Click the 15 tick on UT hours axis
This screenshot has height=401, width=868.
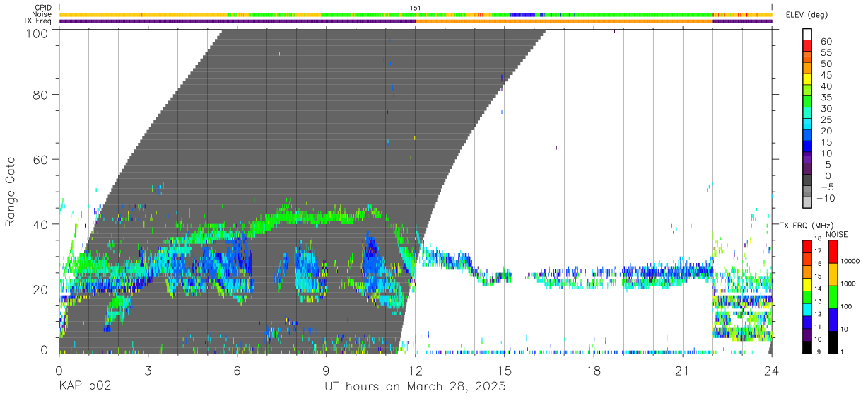click(505, 370)
